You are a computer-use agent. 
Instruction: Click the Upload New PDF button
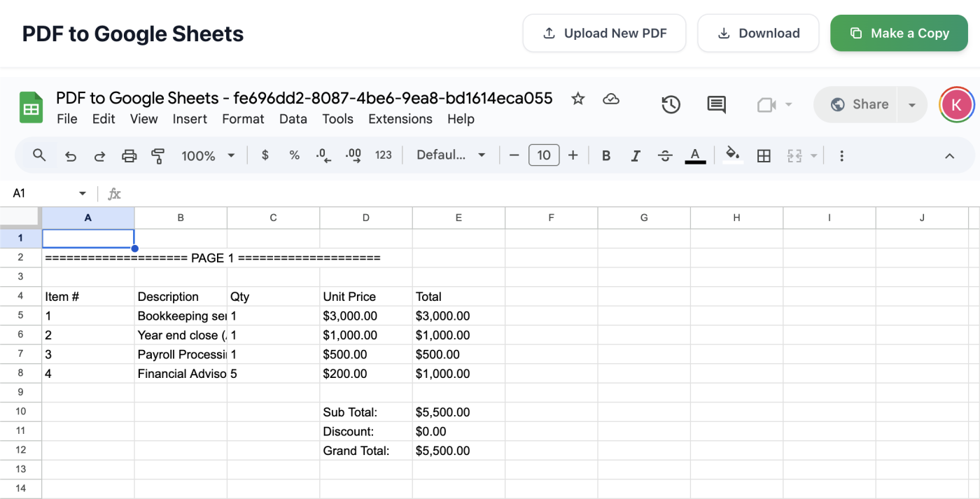(x=603, y=33)
